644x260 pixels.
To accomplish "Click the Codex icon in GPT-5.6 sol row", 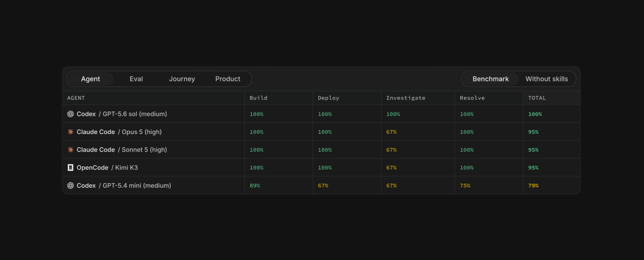I will 70,114.
